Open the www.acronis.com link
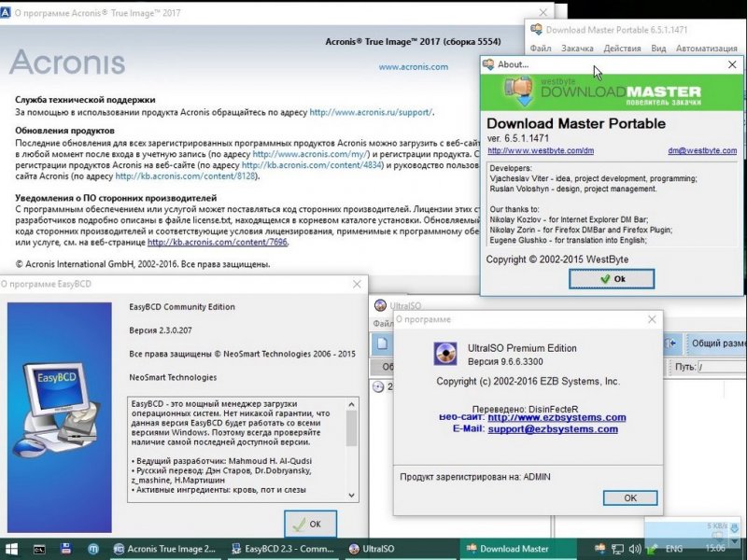Viewport: 747px width, 560px height. (x=414, y=66)
